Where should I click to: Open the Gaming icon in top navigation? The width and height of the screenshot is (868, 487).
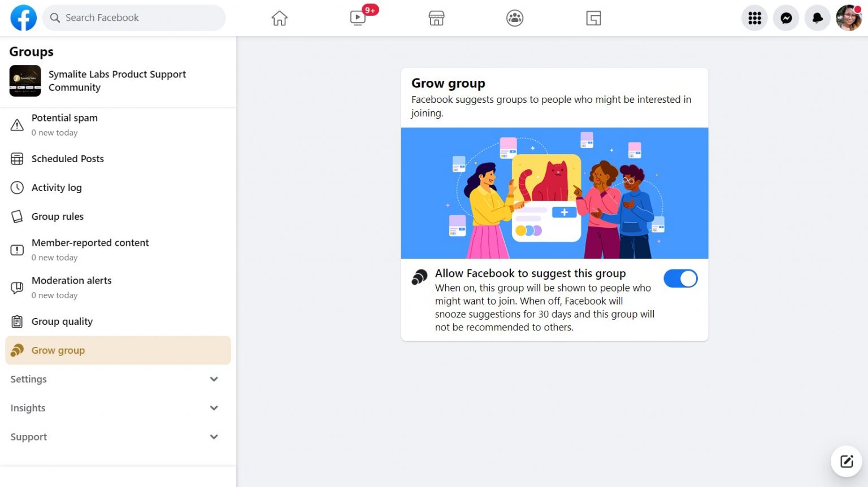(x=593, y=18)
